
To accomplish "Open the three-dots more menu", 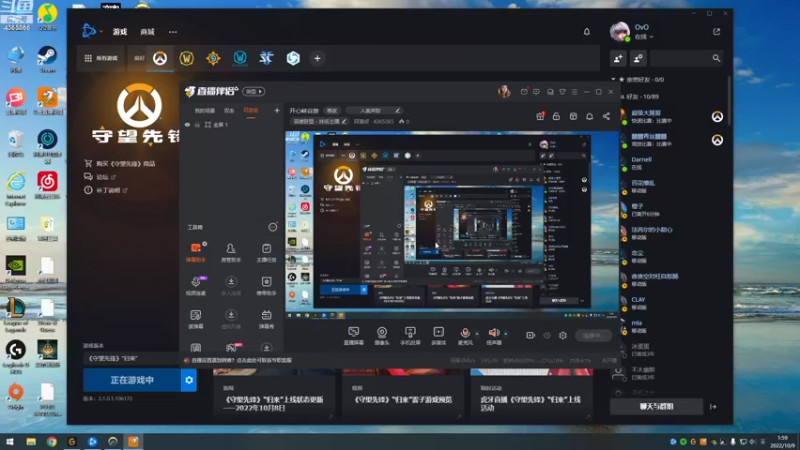I will click(173, 32).
